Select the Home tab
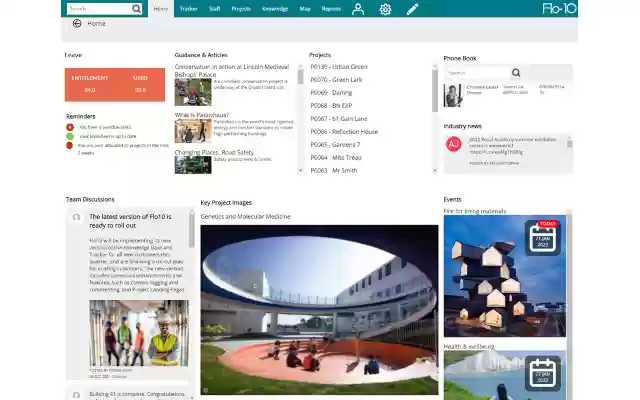Image resolution: width=640 pixels, height=400 pixels. point(161,9)
